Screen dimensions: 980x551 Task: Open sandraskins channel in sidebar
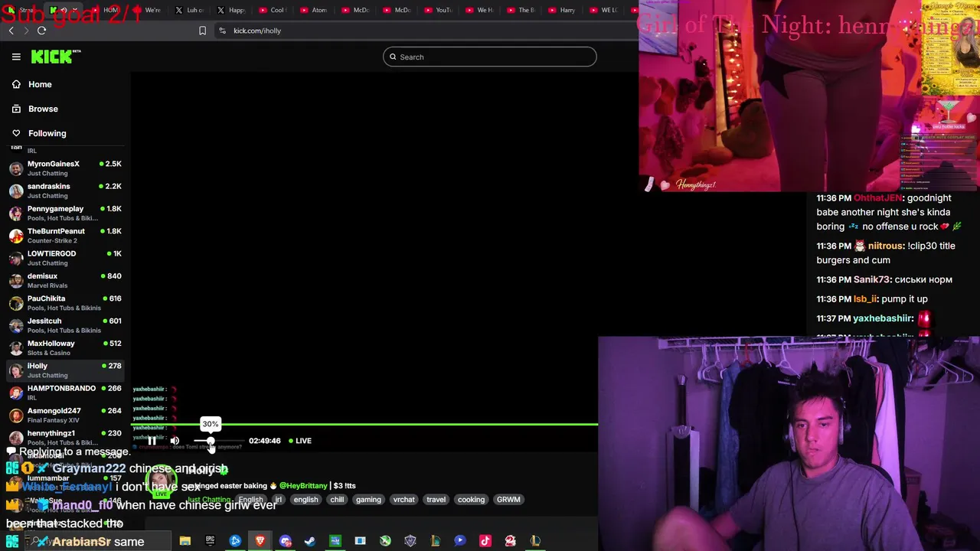coord(65,191)
